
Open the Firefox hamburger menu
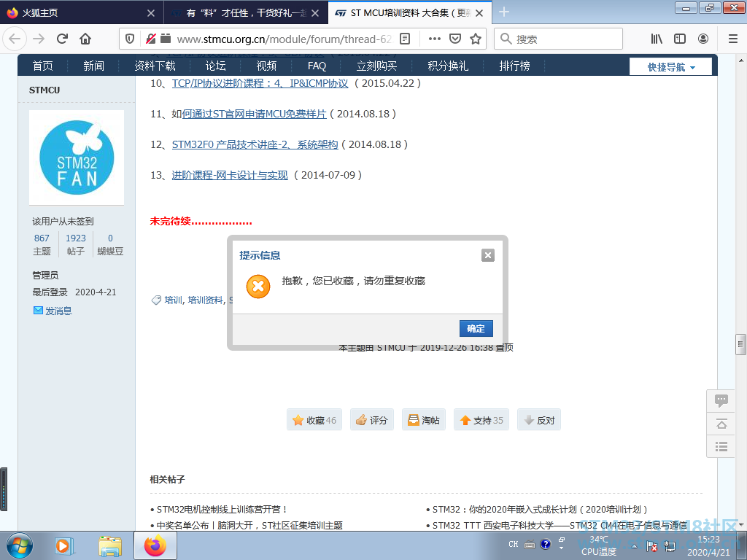[x=733, y=39]
